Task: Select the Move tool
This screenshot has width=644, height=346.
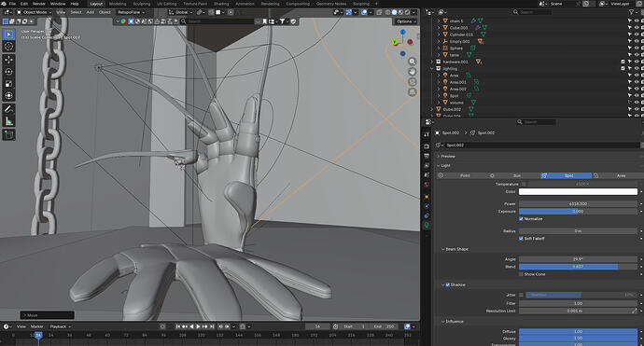Action: tap(8, 60)
